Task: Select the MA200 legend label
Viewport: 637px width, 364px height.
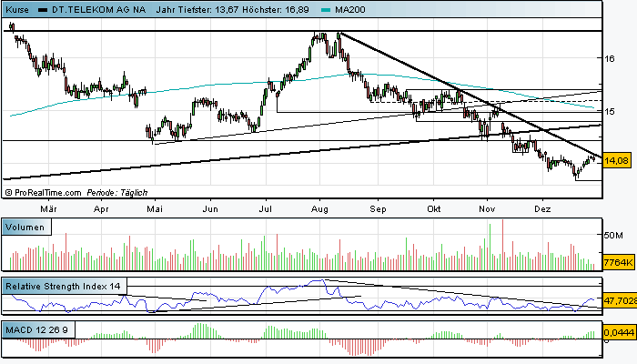Action: coord(349,10)
